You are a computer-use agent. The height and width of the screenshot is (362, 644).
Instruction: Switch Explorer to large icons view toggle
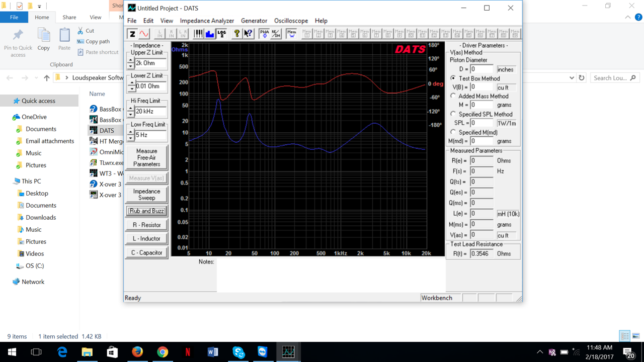[x=635, y=336]
